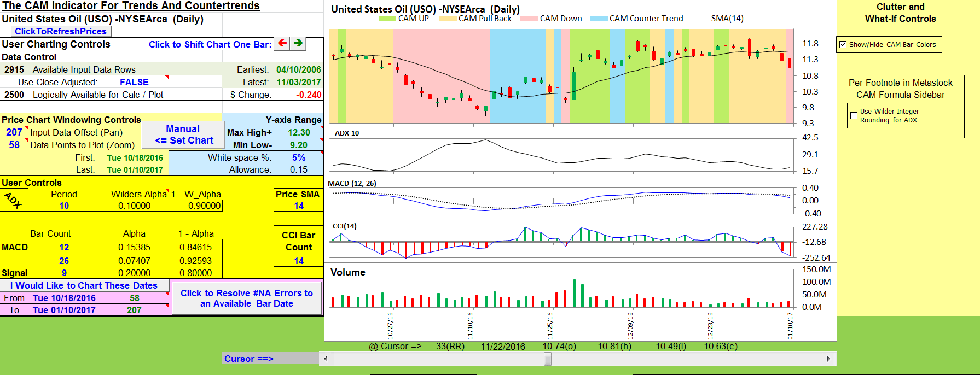The height and width of the screenshot is (375, 980).
Task: Select the Allowance value 0.15
Action: (299, 169)
